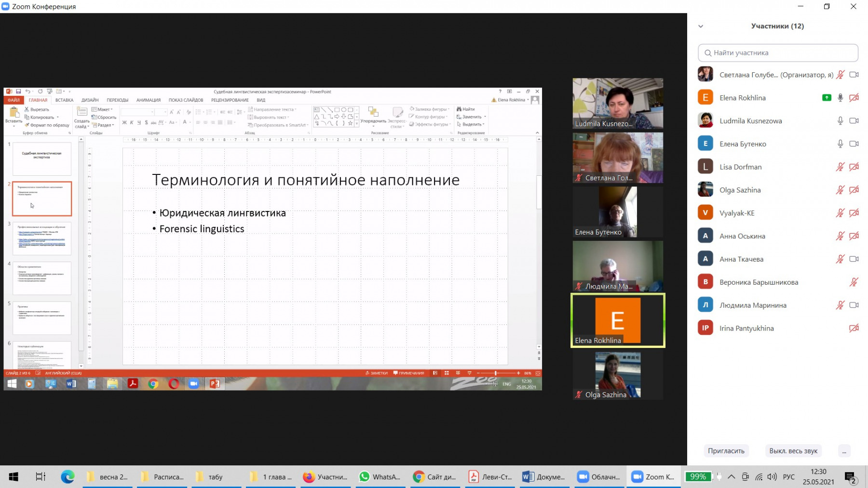Open WhatsApp from the Windows taskbar

point(380,477)
